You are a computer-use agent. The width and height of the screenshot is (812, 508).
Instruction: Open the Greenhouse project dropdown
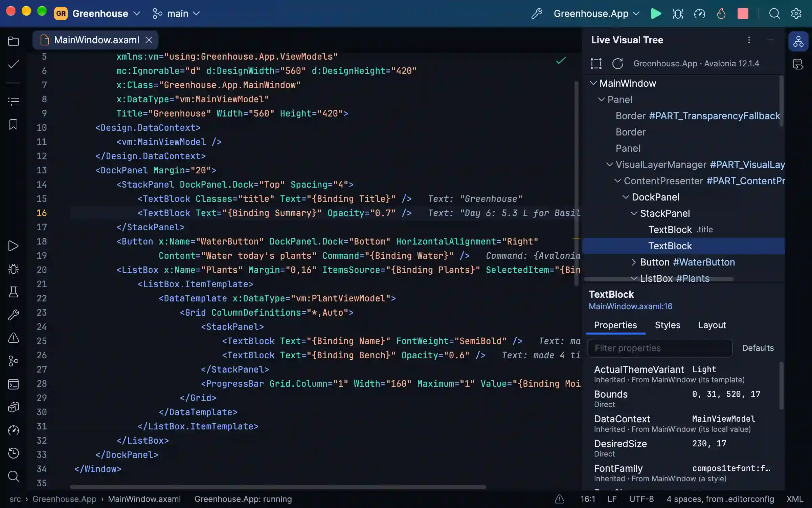pyautogui.click(x=97, y=14)
